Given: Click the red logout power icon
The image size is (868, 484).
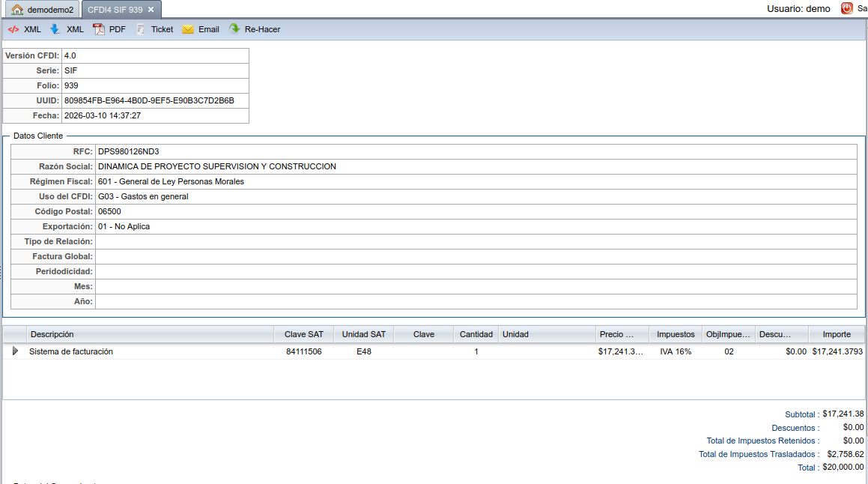Looking at the screenshot, I should 847,8.
